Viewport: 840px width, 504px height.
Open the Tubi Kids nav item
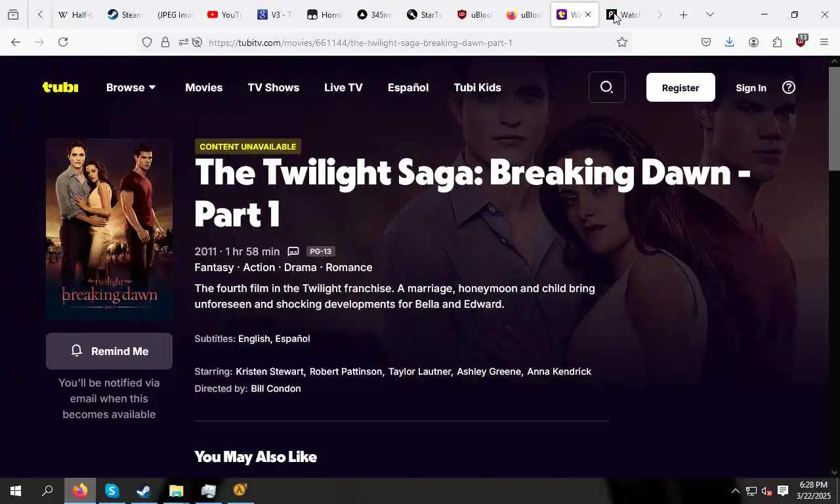pos(477,87)
